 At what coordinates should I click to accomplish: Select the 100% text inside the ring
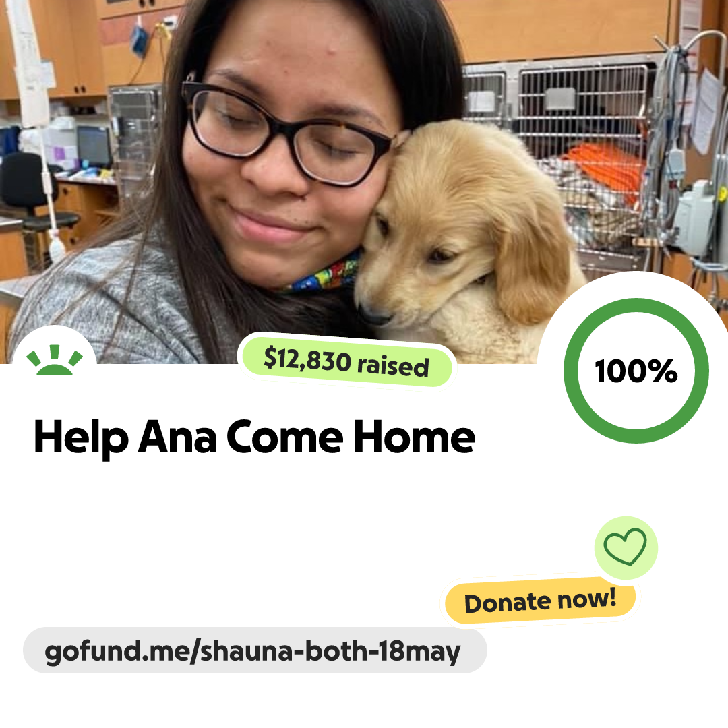point(636,371)
